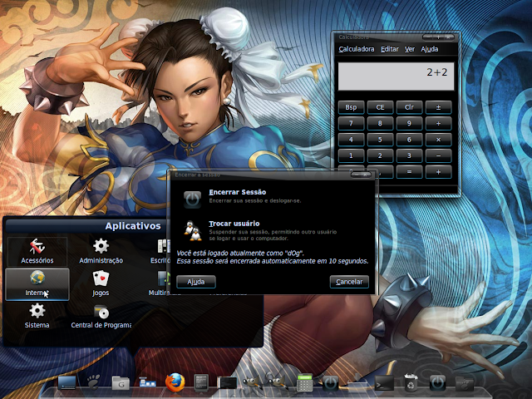Image resolution: width=532 pixels, height=399 pixels.
Task: Click digit 7 on the calculator
Action: 351,124
